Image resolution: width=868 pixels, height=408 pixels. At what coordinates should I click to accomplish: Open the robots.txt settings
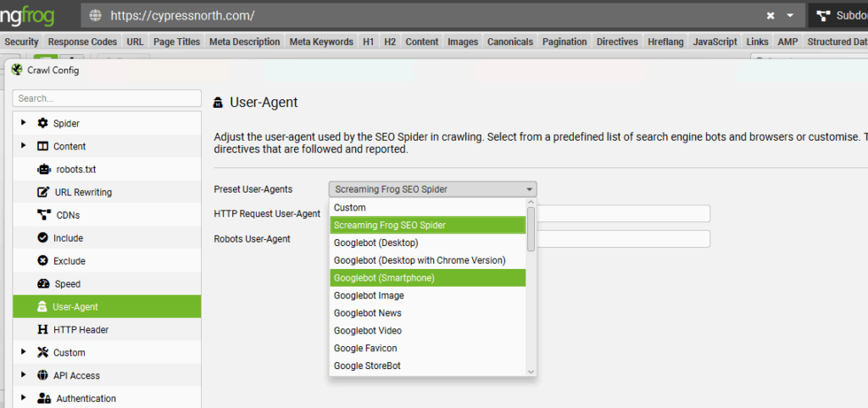pos(107,170)
